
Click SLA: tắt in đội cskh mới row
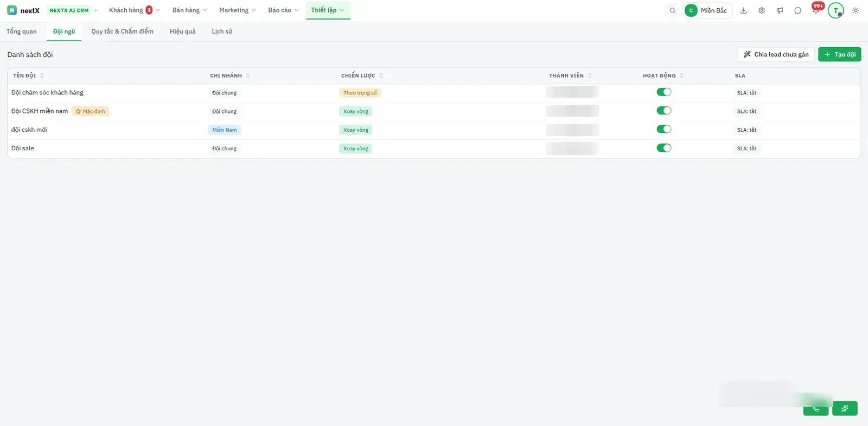(746, 130)
